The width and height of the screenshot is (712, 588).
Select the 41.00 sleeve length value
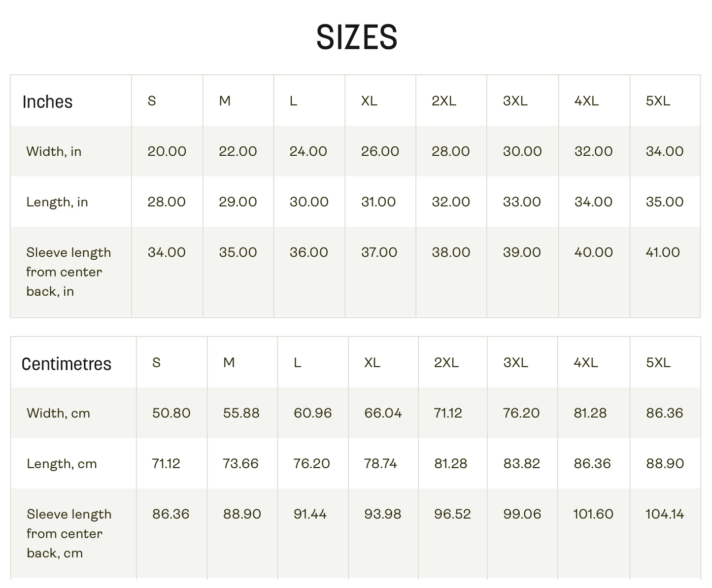[663, 252]
